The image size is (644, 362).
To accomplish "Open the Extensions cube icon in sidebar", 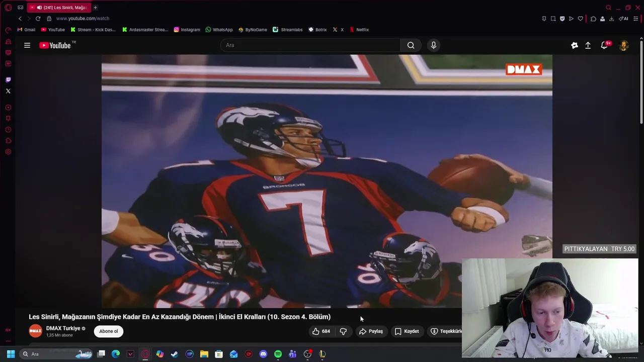I will 8,141.
